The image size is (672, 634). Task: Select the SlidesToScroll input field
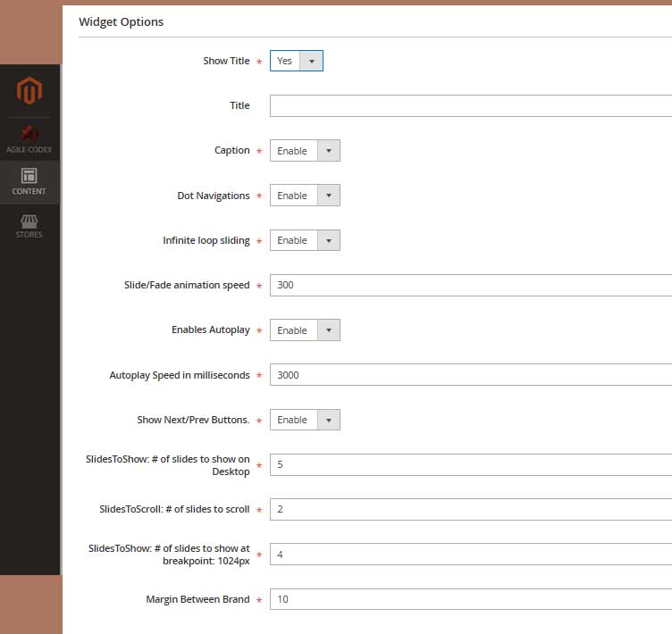pyautogui.click(x=471, y=509)
